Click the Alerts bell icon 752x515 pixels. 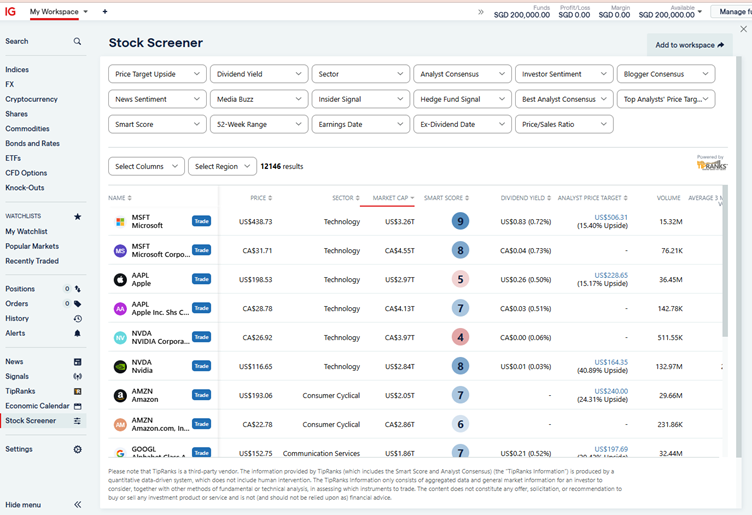[78, 333]
